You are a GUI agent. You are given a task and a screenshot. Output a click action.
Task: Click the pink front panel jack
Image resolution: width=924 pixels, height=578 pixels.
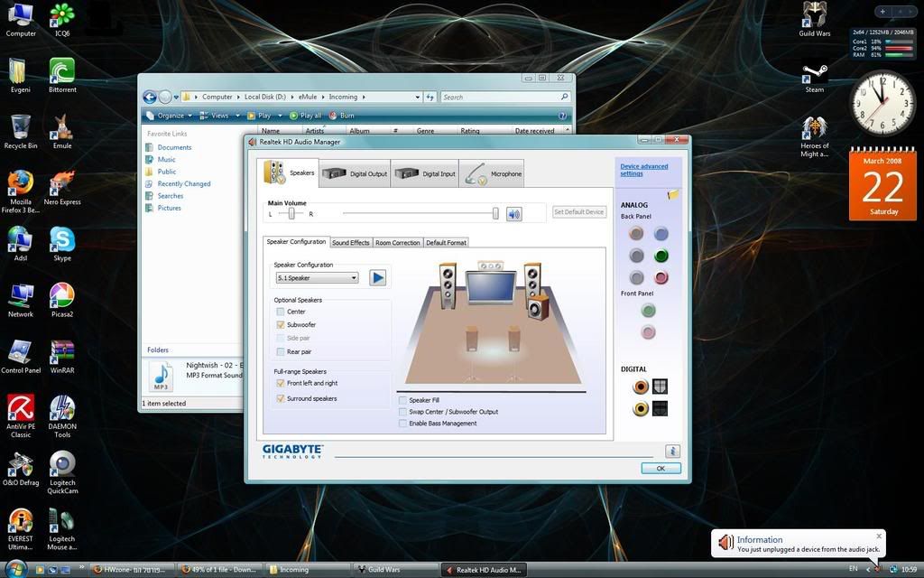pos(648,332)
